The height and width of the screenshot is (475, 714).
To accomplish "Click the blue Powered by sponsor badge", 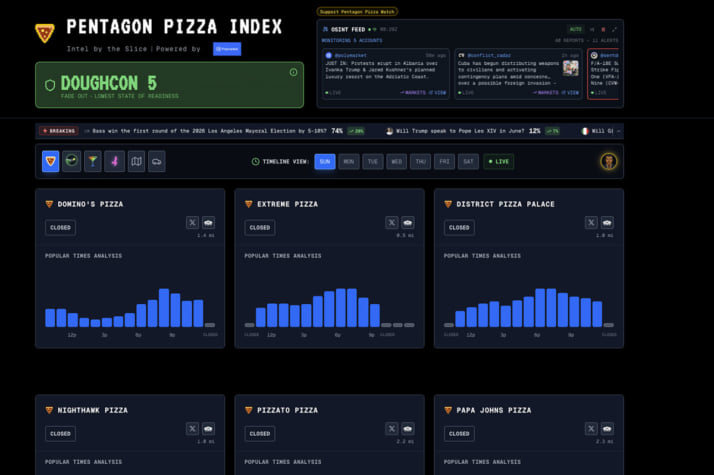I will pos(227,49).
